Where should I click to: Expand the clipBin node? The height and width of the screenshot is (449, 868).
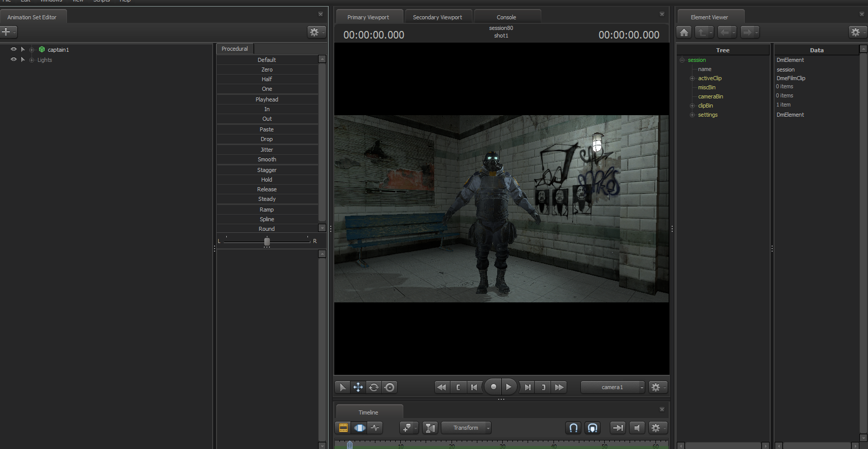click(692, 106)
